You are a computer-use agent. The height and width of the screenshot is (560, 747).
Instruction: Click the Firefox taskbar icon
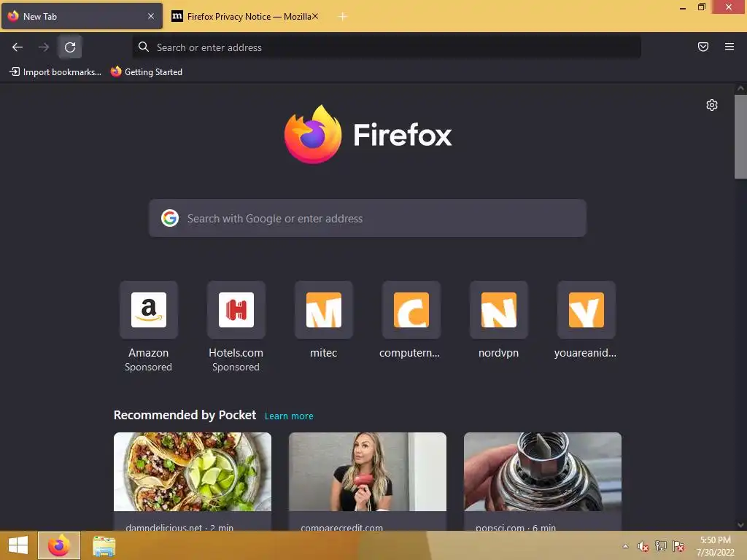(x=59, y=545)
